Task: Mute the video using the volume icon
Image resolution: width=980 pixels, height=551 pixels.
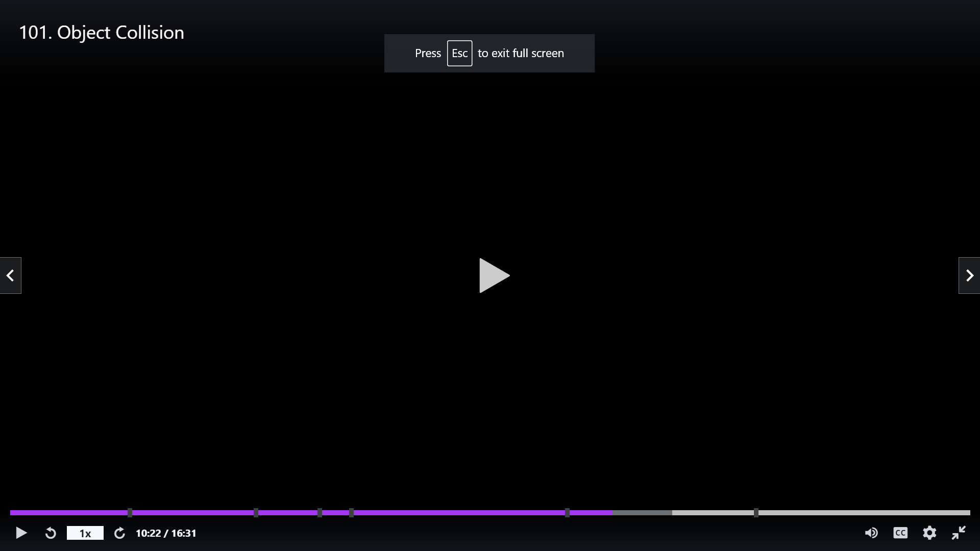Action: [871, 533]
